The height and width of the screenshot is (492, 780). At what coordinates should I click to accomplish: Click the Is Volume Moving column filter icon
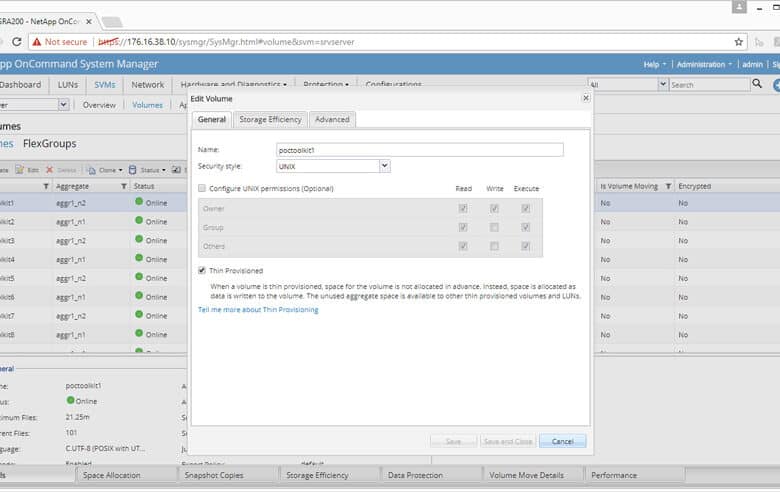pyautogui.click(x=668, y=186)
